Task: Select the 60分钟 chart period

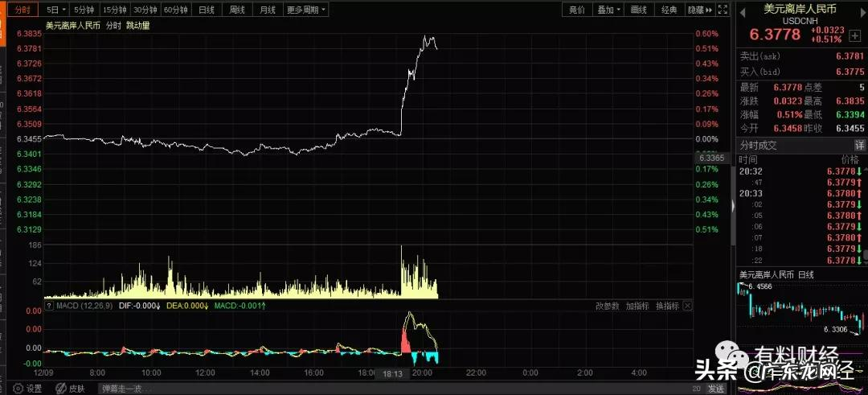Action: pos(176,10)
